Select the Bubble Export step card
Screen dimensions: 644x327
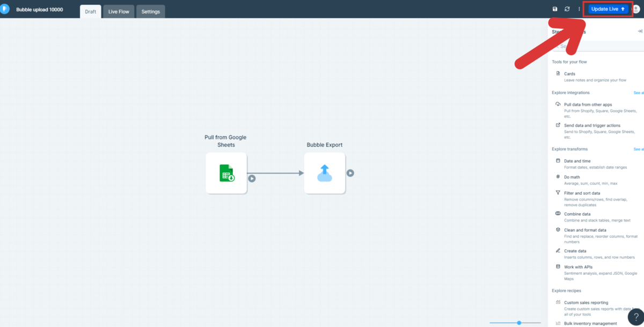(x=325, y=173)
